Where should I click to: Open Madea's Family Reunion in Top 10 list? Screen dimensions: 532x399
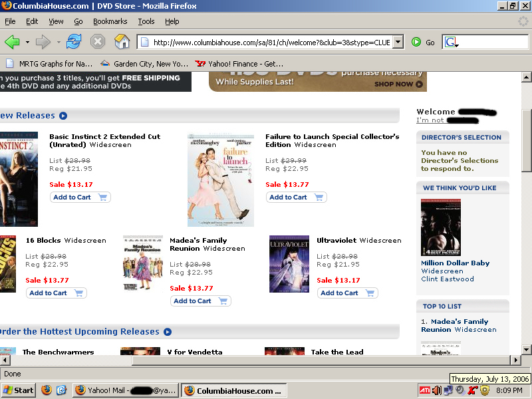(459, 325)
